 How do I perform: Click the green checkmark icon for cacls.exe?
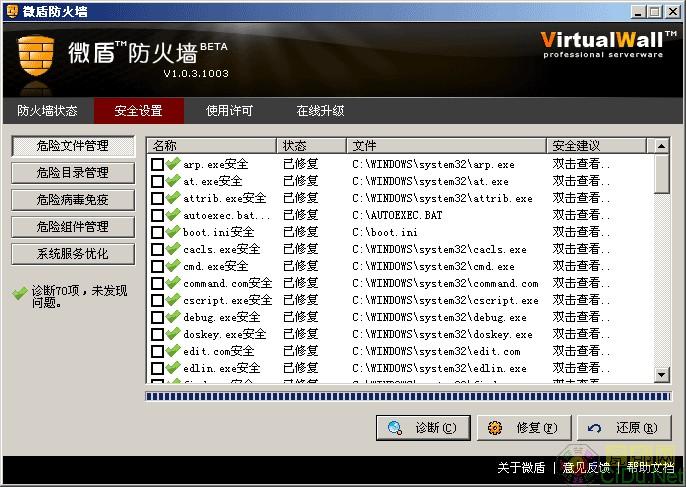tap(173, 249)
